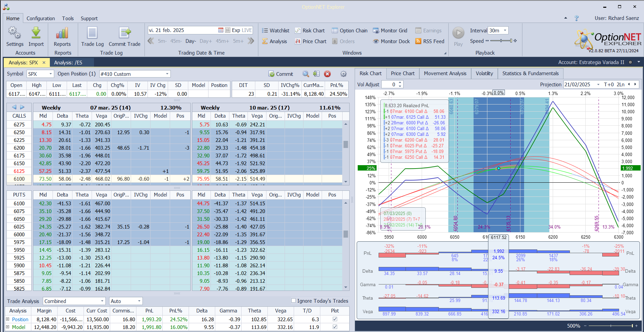644x332 pixels.
Task: Uncheck the Model row Plot checkbox
Action: coord(335,327)
